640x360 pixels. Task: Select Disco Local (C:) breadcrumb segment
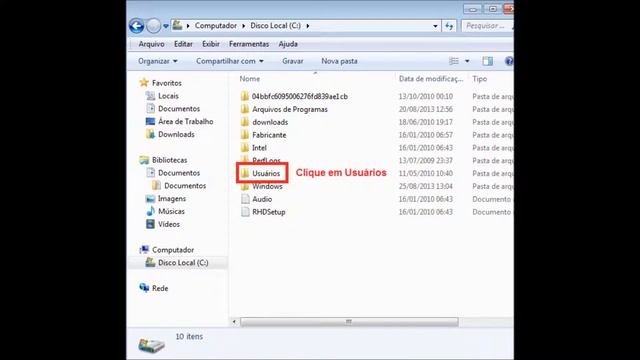point(275,25)
